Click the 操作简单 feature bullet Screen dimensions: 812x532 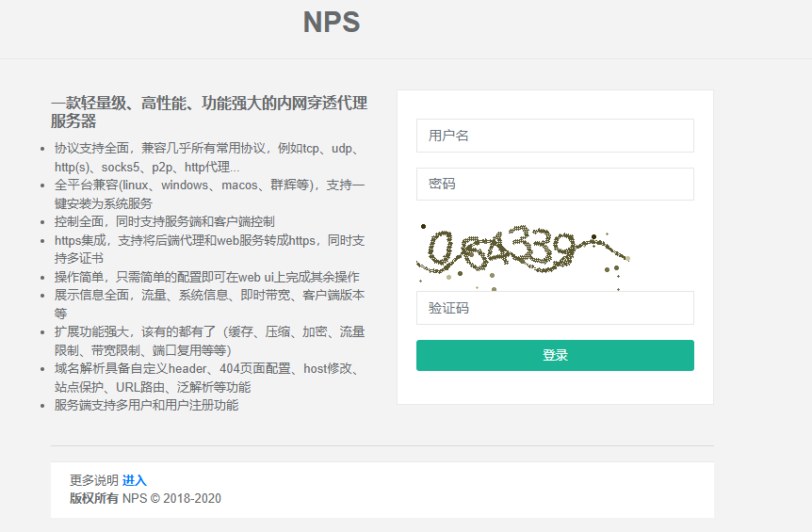pos(206,277)
